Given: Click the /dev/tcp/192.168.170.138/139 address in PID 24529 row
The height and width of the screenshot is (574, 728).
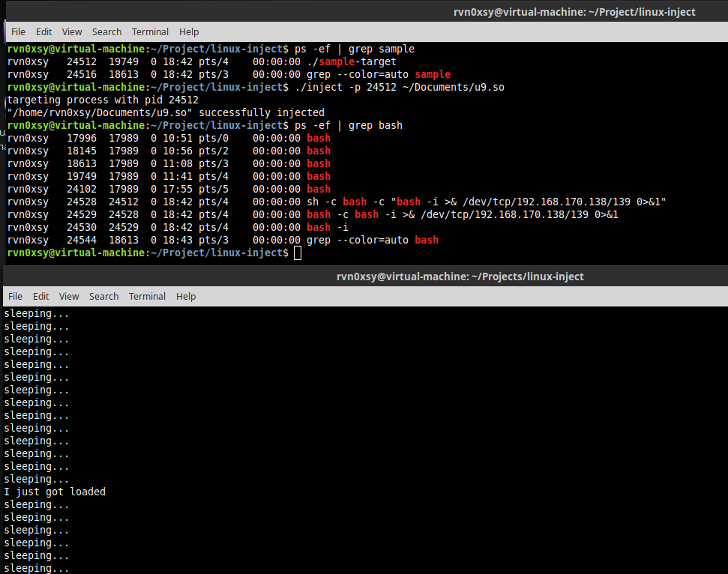Looking at the screenshot, I should (x=505, y=215).
